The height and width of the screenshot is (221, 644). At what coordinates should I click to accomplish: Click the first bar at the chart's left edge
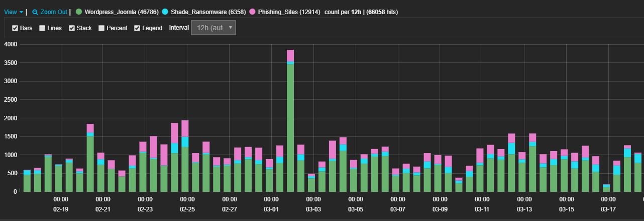[x=27, y=182]
